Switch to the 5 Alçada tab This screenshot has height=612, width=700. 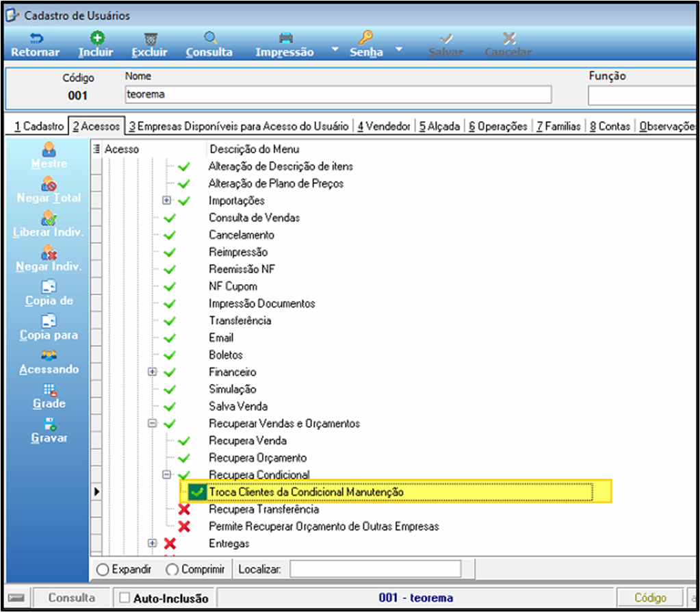tap(439, 127)
